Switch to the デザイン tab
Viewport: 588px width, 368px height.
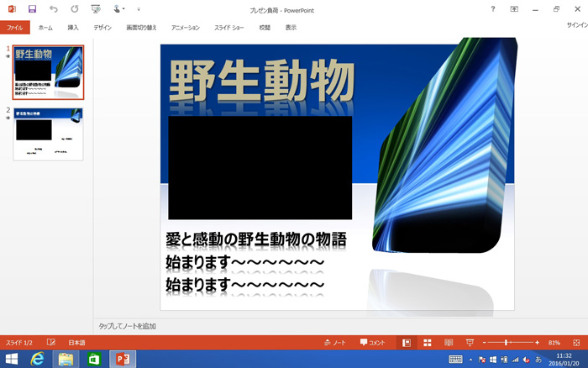tap(102, 28)
